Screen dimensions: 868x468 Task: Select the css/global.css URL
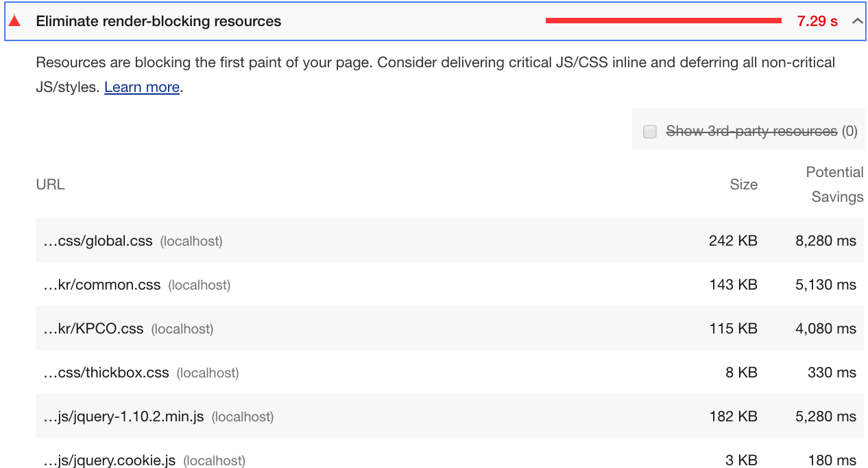pyautogui.click(x=98, y=241)
